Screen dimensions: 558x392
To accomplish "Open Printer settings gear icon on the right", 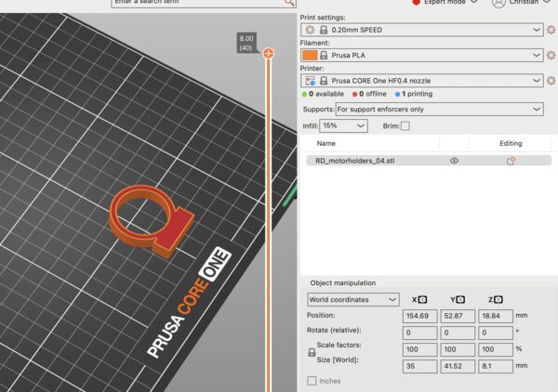I will [551, 81].
